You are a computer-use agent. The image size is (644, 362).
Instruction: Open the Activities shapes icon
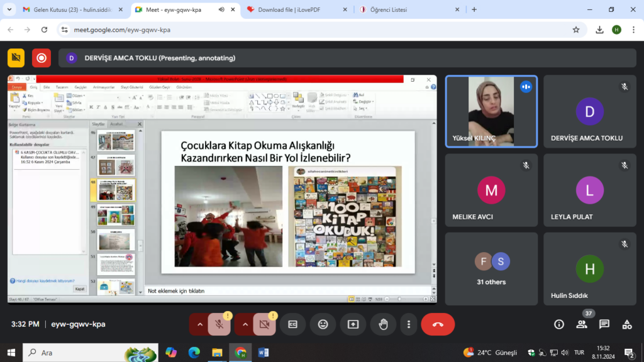click(626, 324)
